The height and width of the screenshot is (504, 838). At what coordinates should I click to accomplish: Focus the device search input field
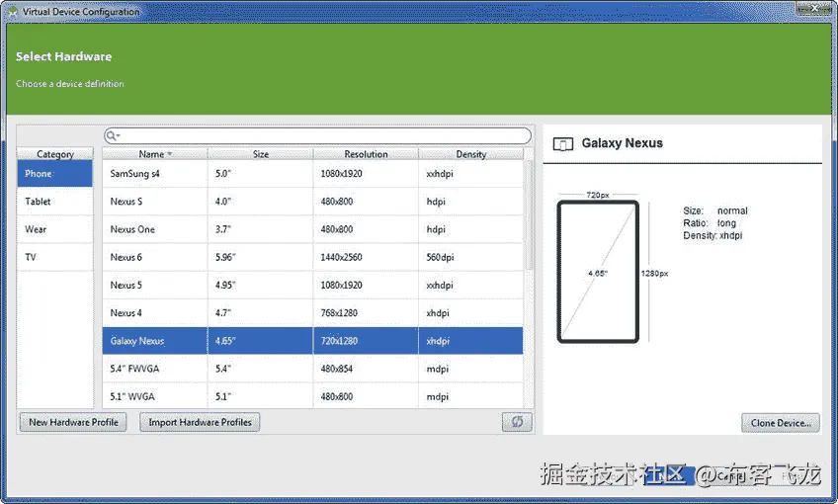point(318,135)
